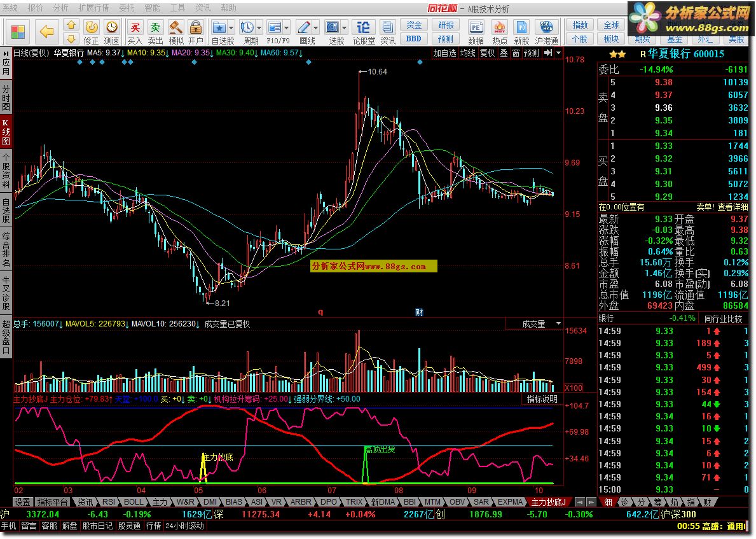Image resolution: width=756 pixels, height=539 pixels.
Task: Open the chart options dropdown triangle
Action: pyautogui.click(x=559, y=53)
